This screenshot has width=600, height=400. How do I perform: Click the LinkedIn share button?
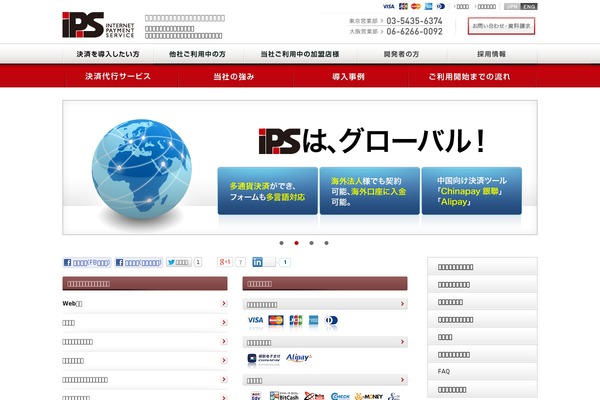pos(264,262)
